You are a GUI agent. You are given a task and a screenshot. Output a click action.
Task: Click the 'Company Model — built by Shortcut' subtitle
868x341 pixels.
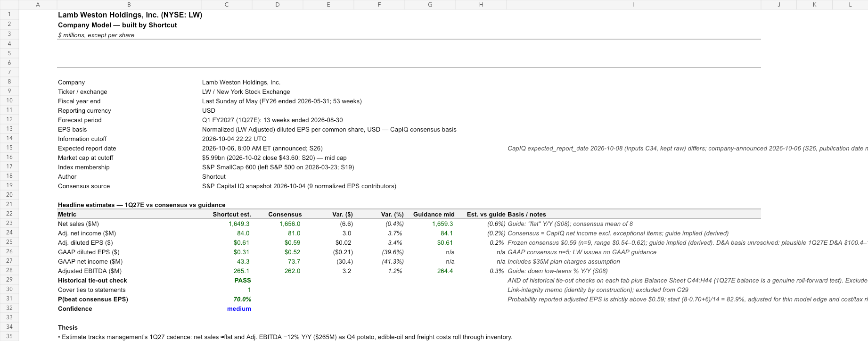click(x=117, y=25)
